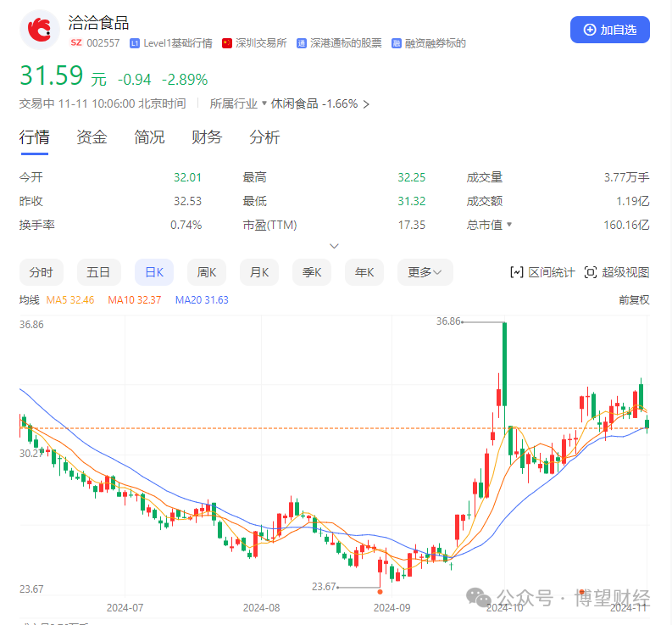Click 今开 value 32.01
Viewport: 672px width, 625px height.
click(187, 177)
